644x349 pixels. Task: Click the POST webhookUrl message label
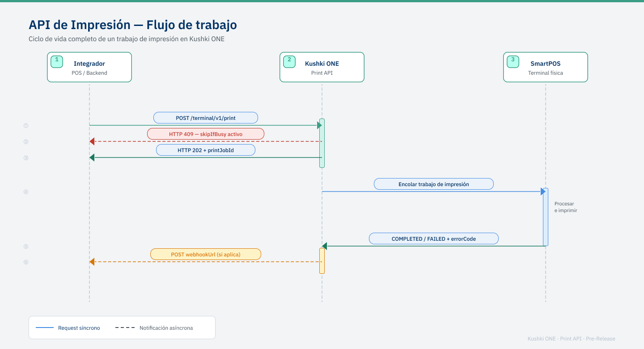(x=205, y=254)
